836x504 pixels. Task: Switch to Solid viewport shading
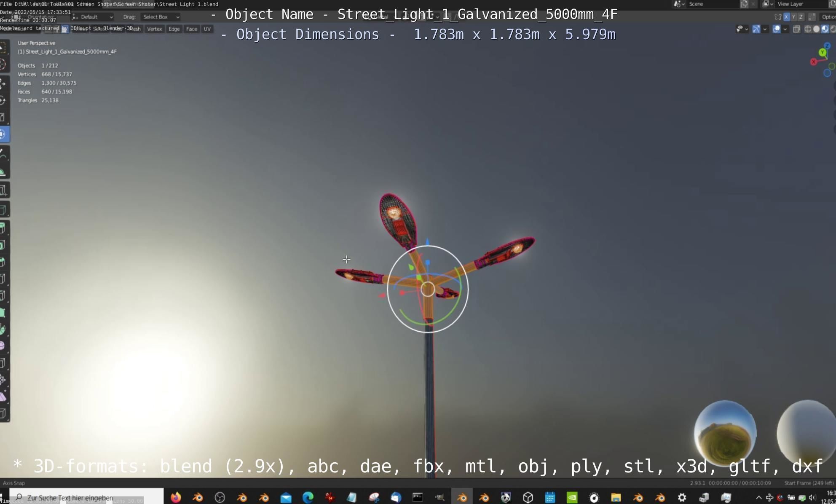(x=816, y=29)
